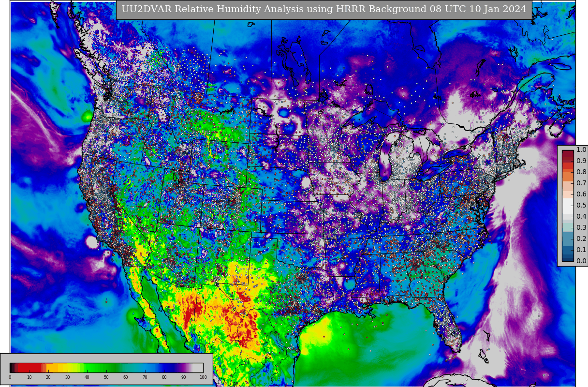Pick the dark maroon swatch atop vertical colorbar
Viewport: 588px width, 387px height.
(568, 155)
